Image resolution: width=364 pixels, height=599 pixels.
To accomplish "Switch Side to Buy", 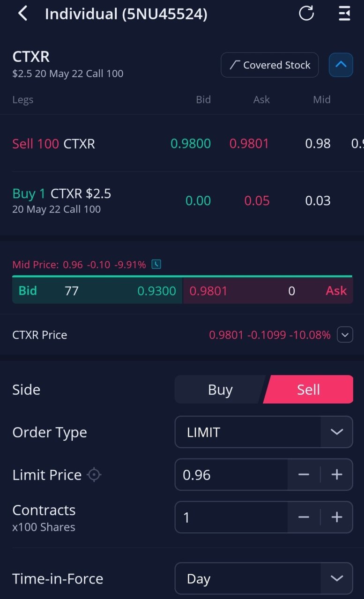I will pyautogui.click(x=220, y=389).
